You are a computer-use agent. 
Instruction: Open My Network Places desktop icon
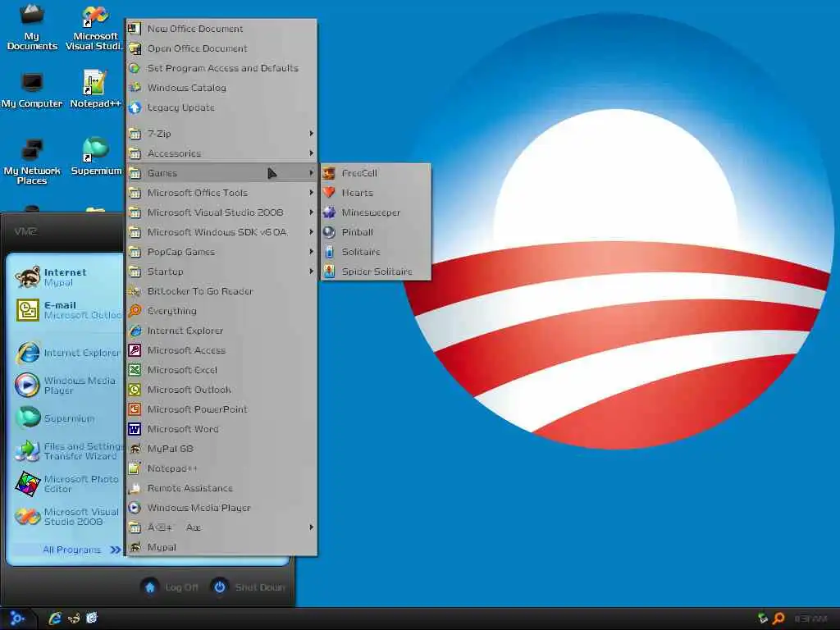tap(32, 161)
